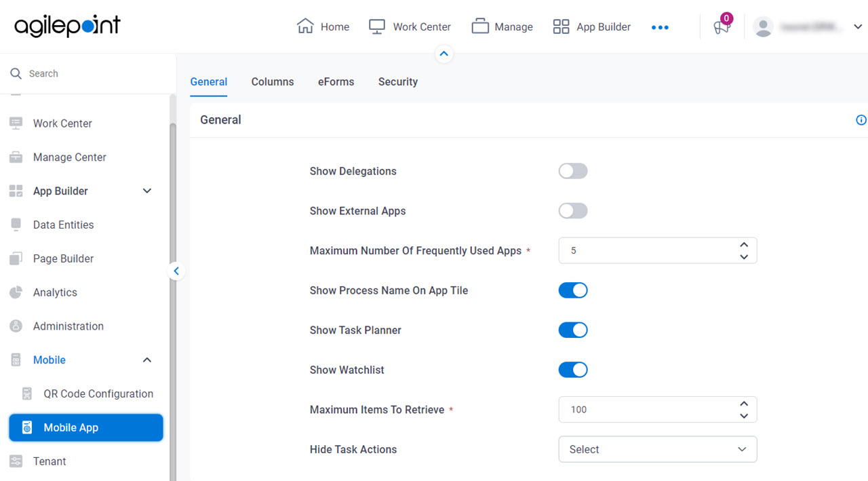Click the search magnifier icon
This screenshot has width=868, height=481.
pos(16,73)
